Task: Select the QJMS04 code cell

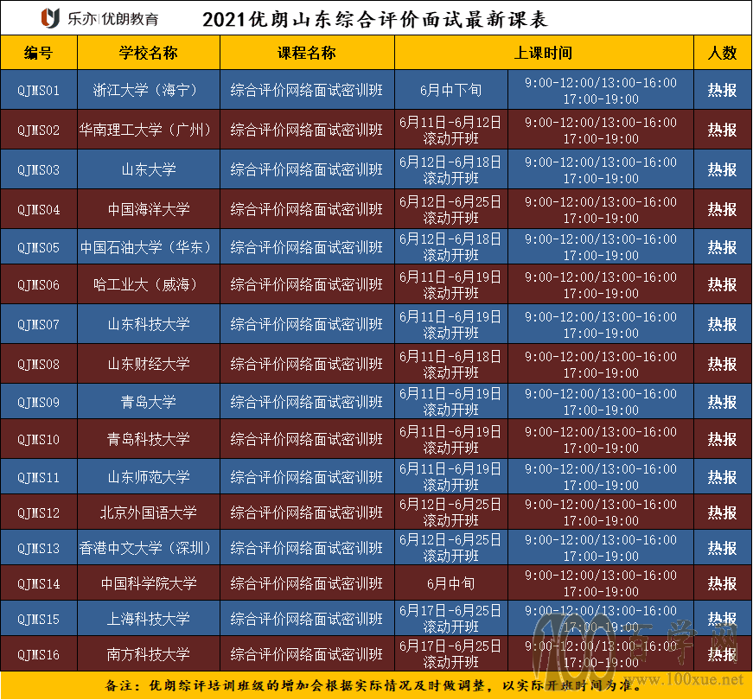Action: pyautogui.click(x=38, y=210)
